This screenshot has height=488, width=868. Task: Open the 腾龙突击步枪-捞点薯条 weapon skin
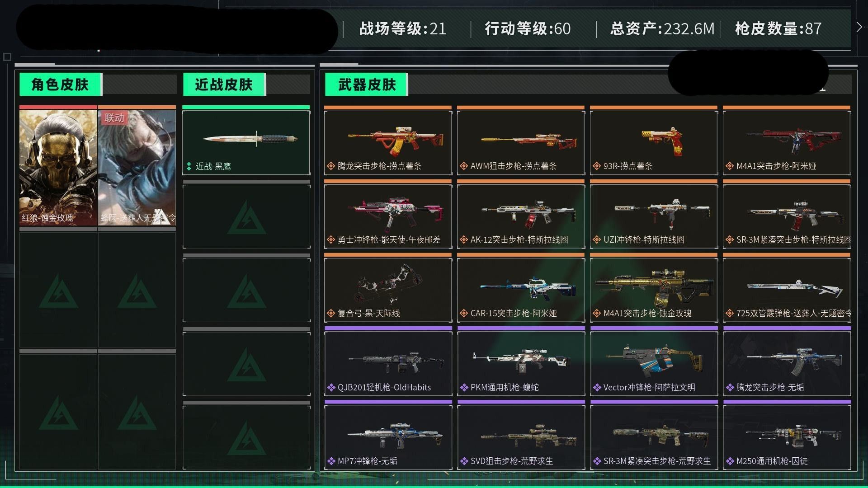click(388, 142)
